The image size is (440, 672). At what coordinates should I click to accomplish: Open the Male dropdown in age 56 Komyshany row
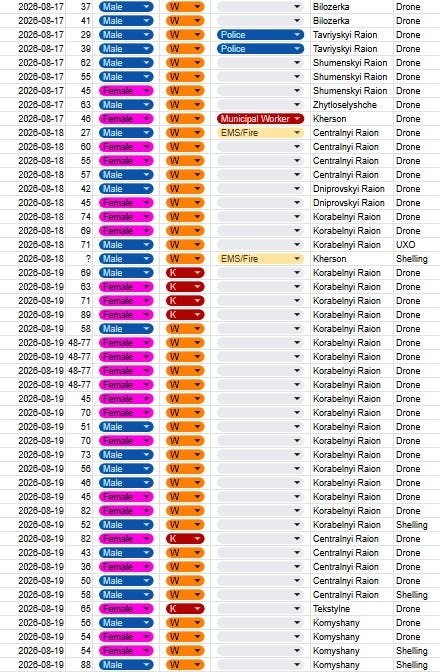click(126, 623)
